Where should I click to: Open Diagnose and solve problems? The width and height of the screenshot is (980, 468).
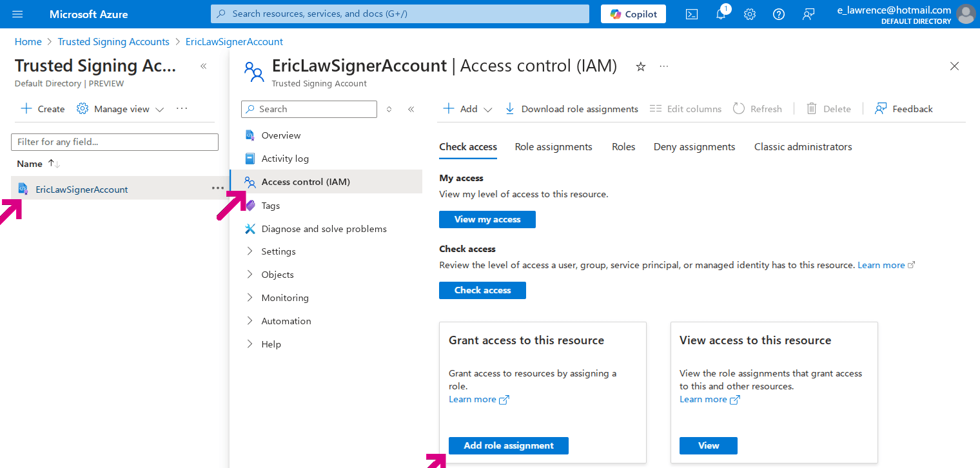[x=326, y=229]
